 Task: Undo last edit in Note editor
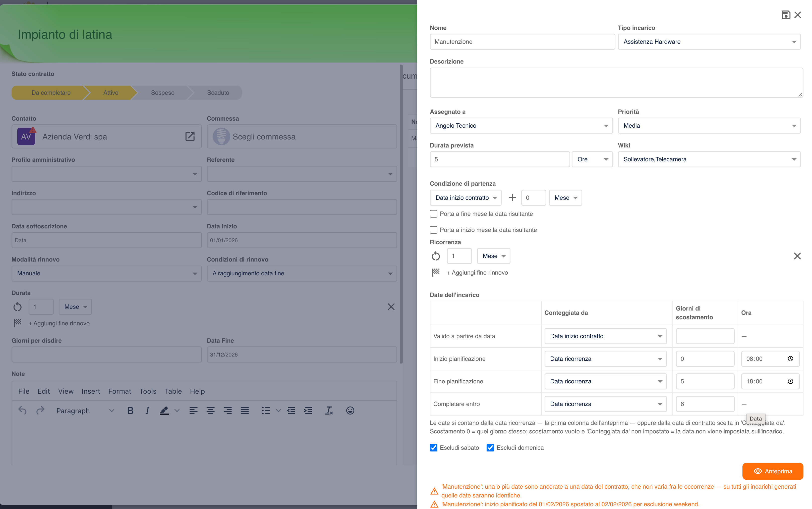[23, 410]
